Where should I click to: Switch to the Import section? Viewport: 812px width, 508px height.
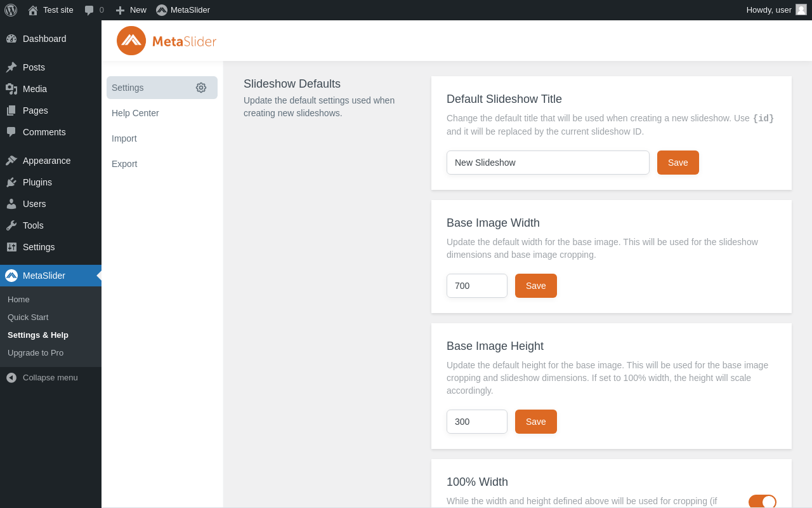(x=124, y=138)
